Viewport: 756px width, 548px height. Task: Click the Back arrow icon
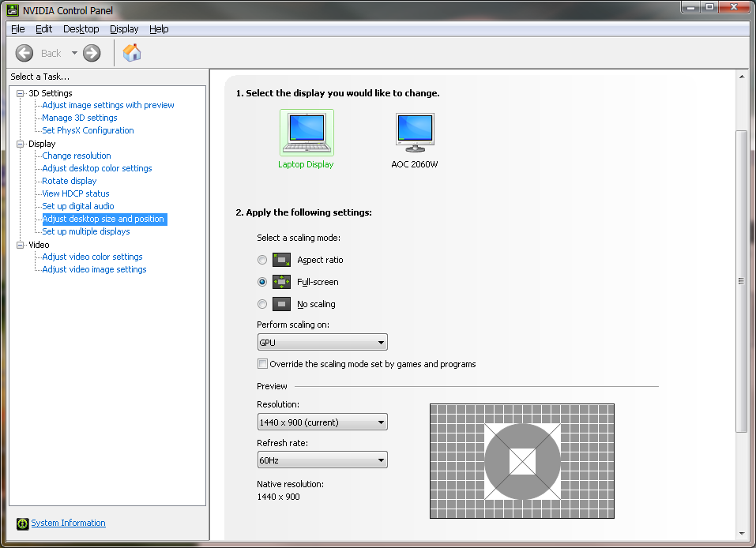coord(24,53)
